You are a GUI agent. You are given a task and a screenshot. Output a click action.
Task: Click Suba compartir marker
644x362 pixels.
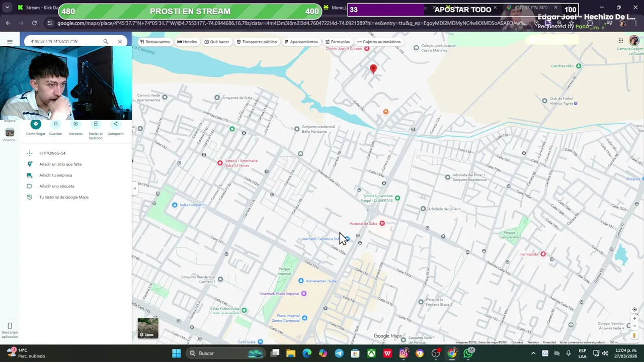[175, 205]
